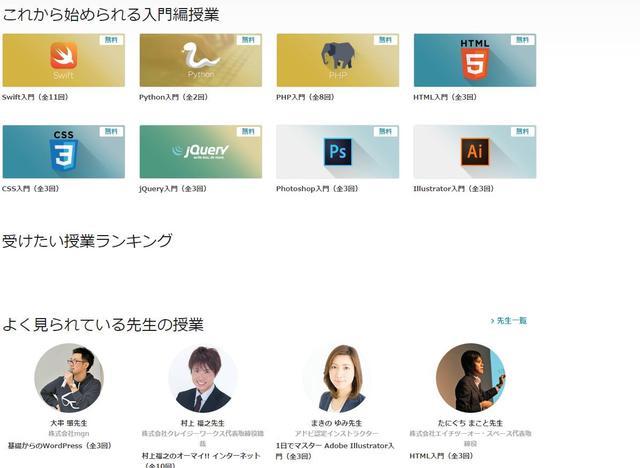This screenshot has width=640, height=468.
Task: Click the 無料 badge on jQuery card
Action: 249,131
